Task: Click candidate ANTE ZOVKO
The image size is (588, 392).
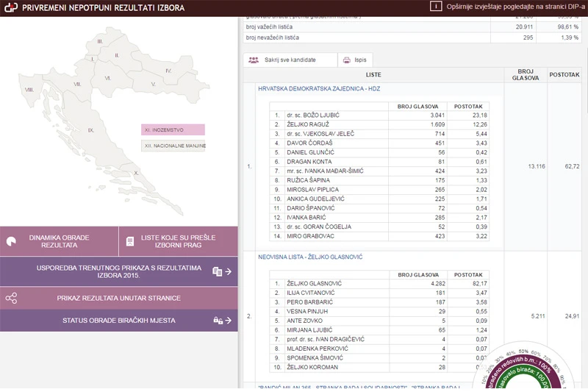Action: 304,321
